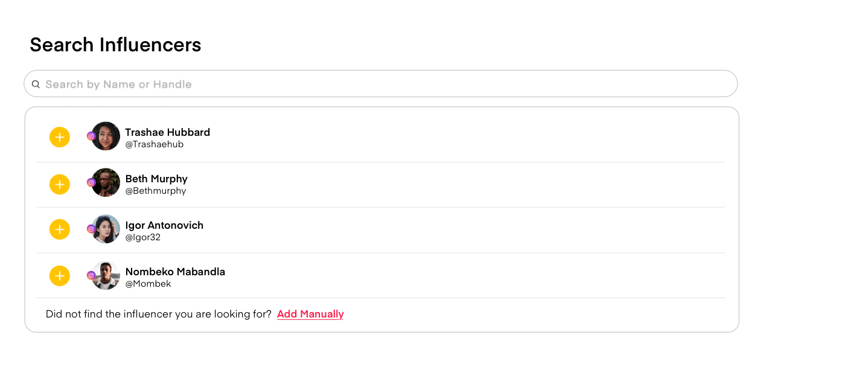Viewport: 868px width, 367px height.
Task: Add Nombeko Mabandla using plus icon
Action: pyautogui.click(x=60, y=276)
